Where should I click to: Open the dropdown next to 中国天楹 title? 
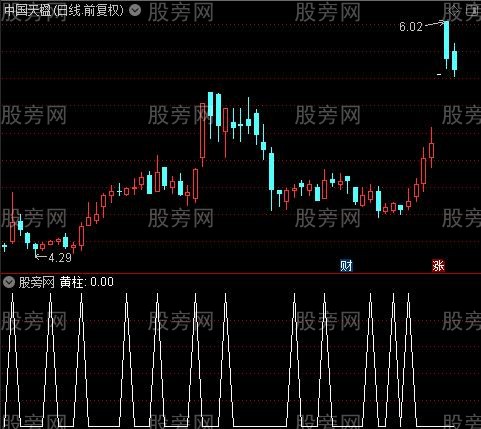[x=135, y=11]
